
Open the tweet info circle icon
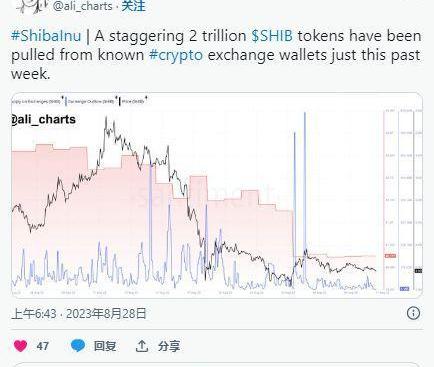tap(413, 313)
